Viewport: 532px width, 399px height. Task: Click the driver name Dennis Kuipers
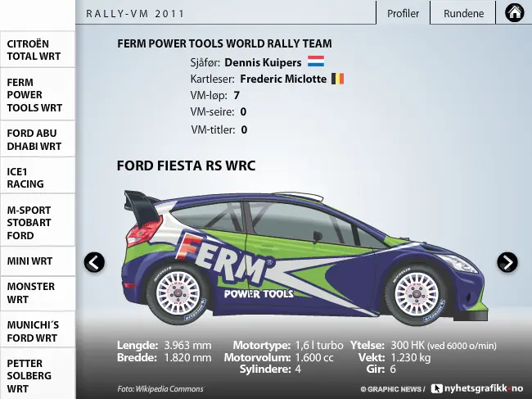(263, 62)
